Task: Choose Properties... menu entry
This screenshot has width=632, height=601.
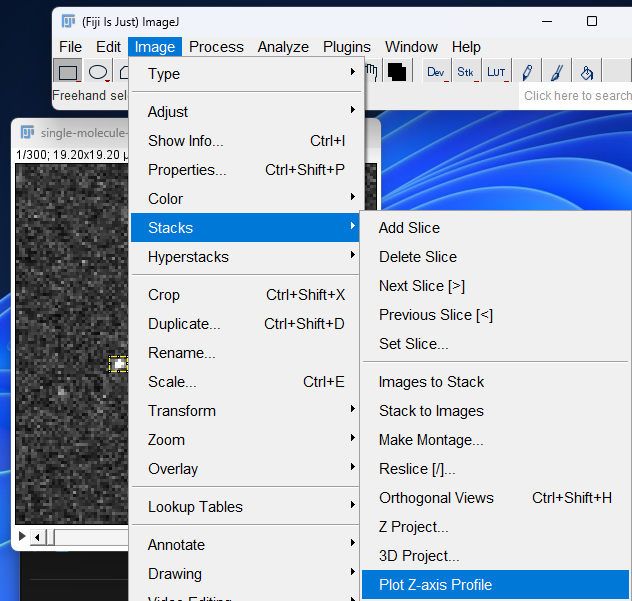Action: (245, 169)
